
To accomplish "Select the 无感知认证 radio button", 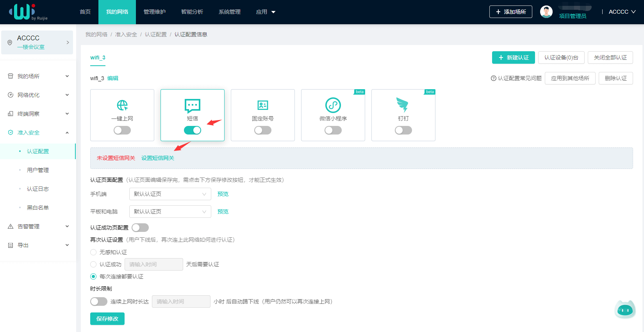I will point(93,252).
